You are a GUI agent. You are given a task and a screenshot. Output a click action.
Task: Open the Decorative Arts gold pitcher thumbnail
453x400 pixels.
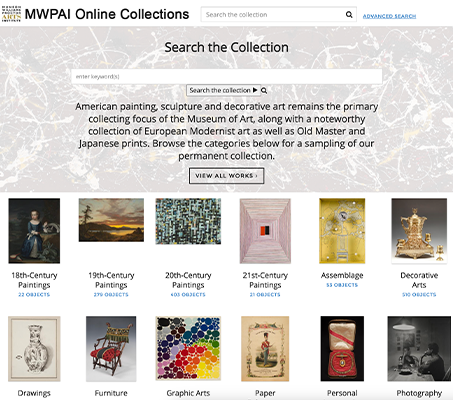point(419,231)
